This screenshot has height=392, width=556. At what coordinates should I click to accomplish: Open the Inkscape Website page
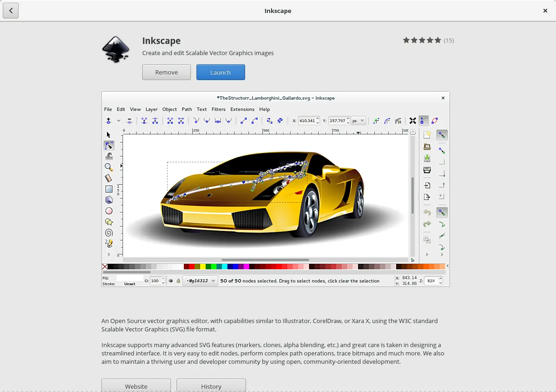point(136,386)
